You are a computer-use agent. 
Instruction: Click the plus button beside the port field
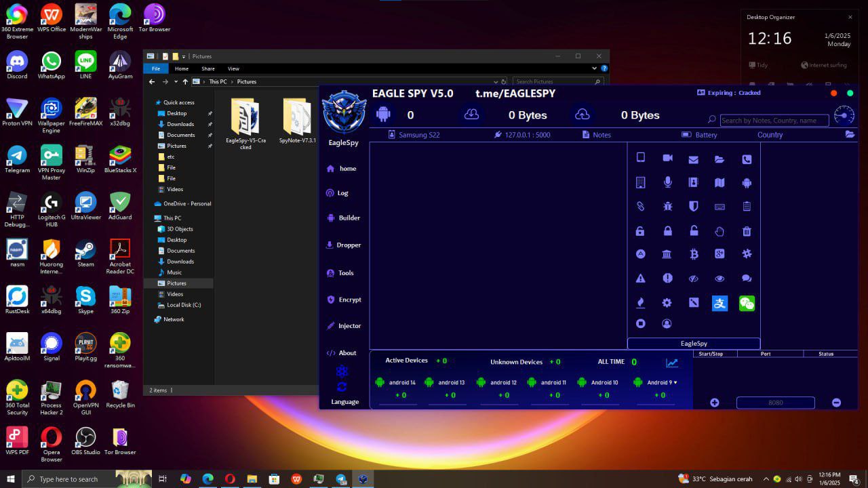714,403
